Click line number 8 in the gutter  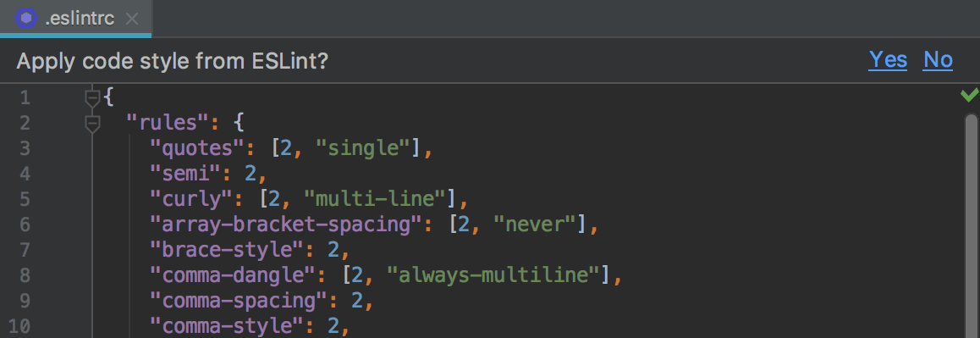(x=25, y=275)
